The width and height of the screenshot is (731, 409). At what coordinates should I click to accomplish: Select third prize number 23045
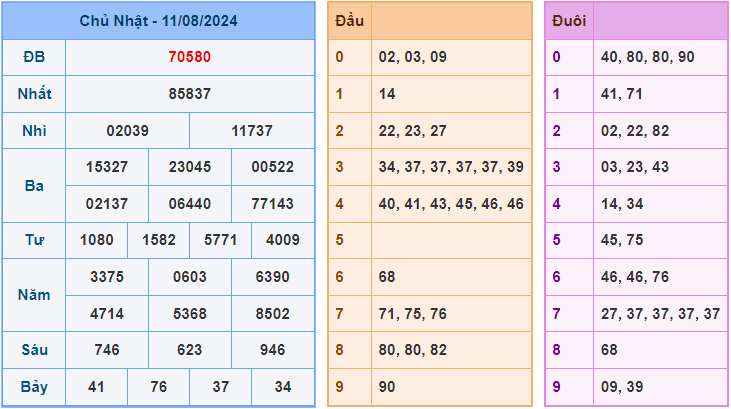(x=189, y=167)
